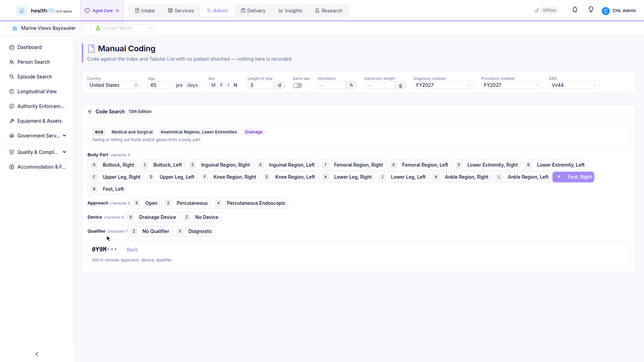
Task: Switch to the Insights tab
Action: [290, 11]
